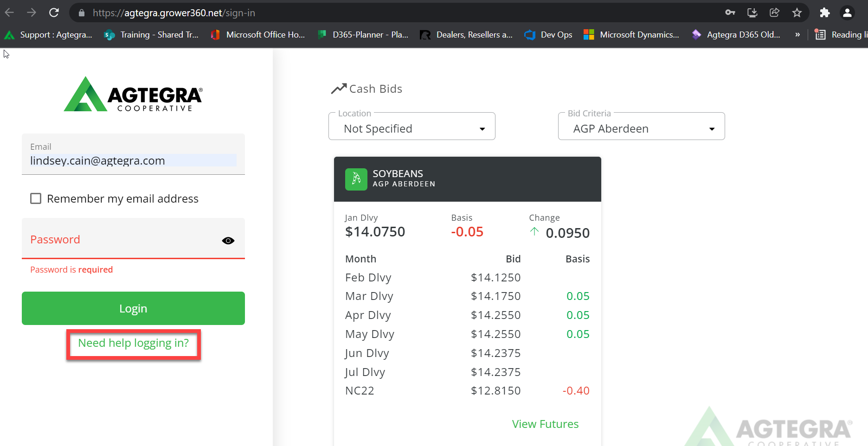Click the Soybeans commodity icon
Image resolution: width=868 pixels, height=446 pixels.
[x=356, y=179]
